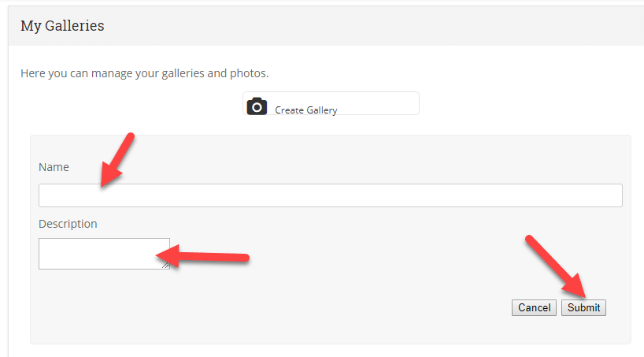Click inside the Description text area
Viewport: 644px width, 357px height.
tap(105, 254)
